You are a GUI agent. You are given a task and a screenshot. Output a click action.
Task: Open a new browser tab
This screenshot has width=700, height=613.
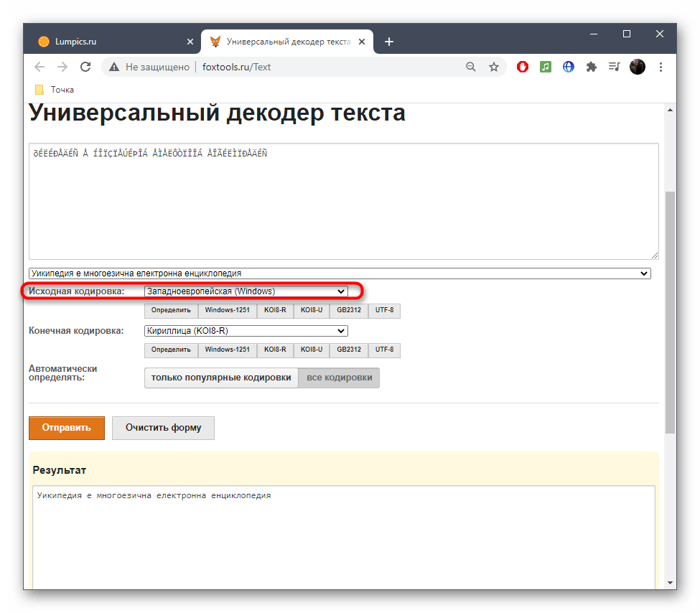pos(389,42)
